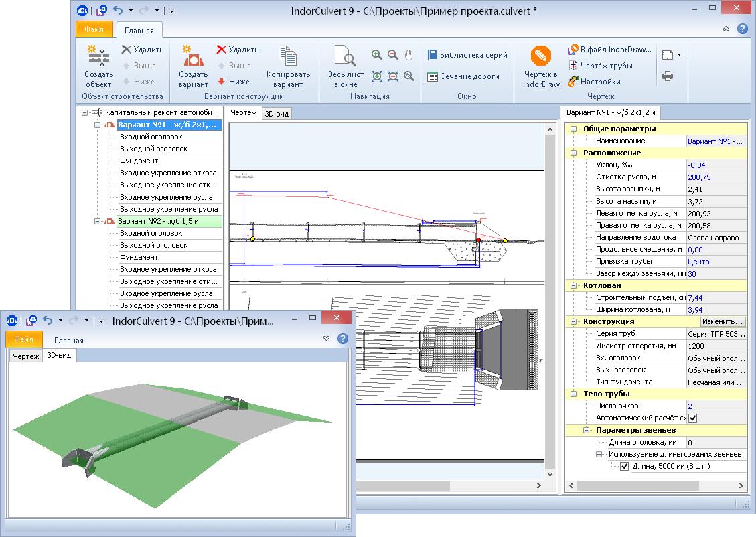Click Удалить in Объект строительства group
The height and width of the screenshot is (537, 756).
(143, 50)
